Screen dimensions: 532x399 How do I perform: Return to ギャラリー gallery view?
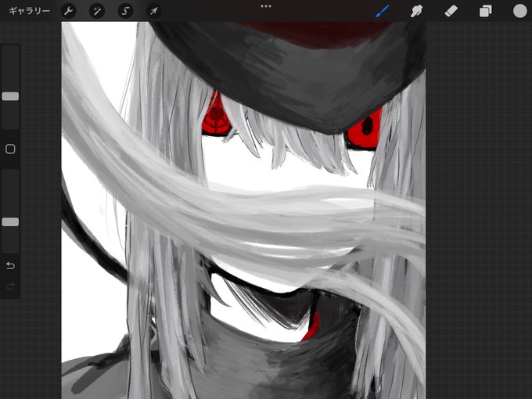[30, 11]
